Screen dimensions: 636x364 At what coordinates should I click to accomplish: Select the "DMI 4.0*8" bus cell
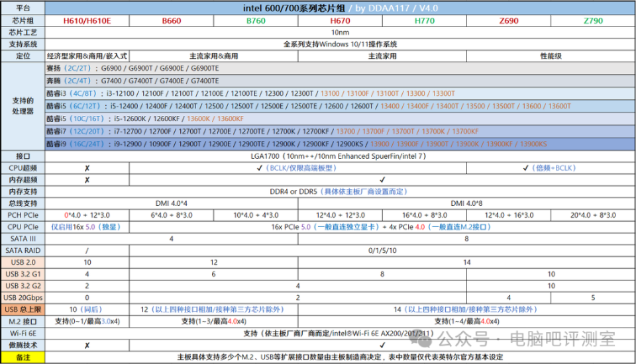[466, 203]
